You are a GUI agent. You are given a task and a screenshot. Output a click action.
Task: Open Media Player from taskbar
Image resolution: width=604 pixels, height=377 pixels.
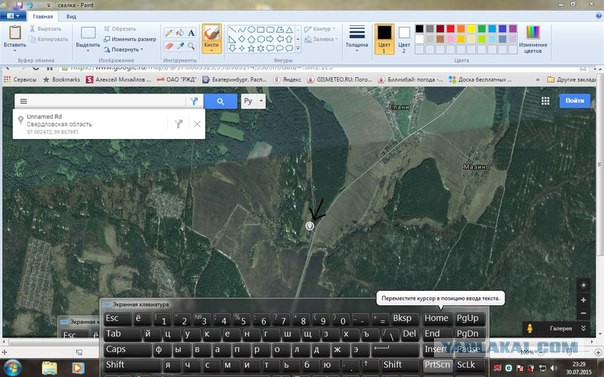pos(77,368)
